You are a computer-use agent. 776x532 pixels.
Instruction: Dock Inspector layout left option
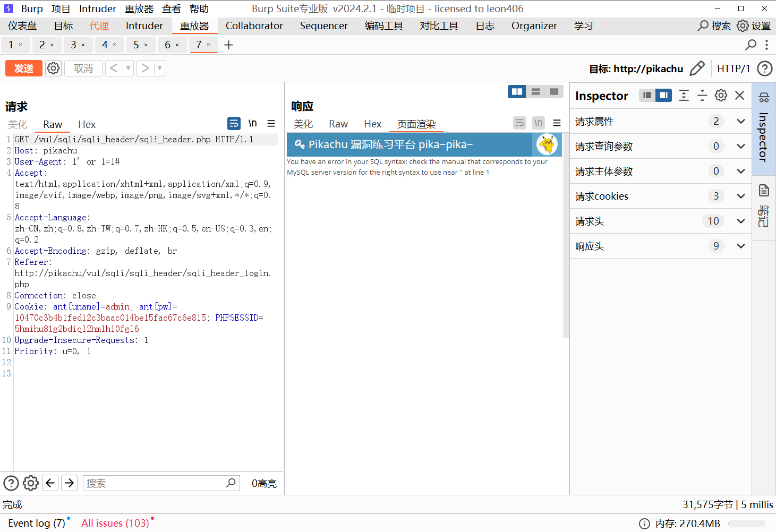[x=647, y=95]
